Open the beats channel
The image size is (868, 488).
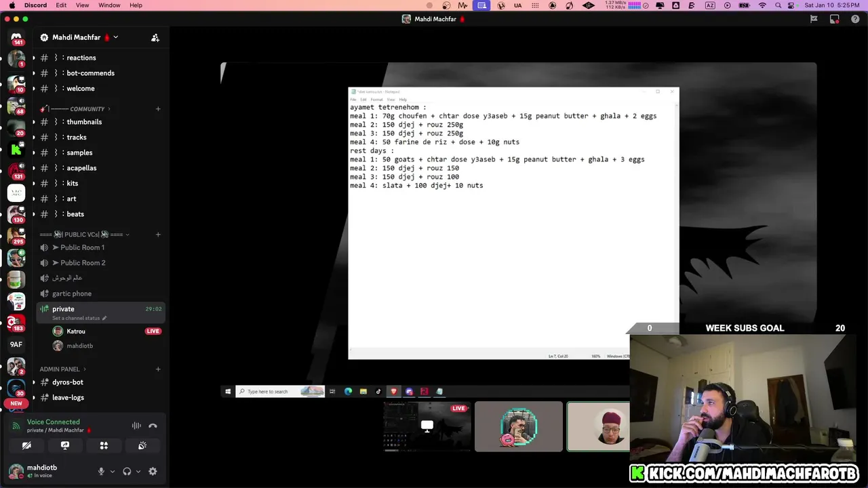tap(100, 214)
